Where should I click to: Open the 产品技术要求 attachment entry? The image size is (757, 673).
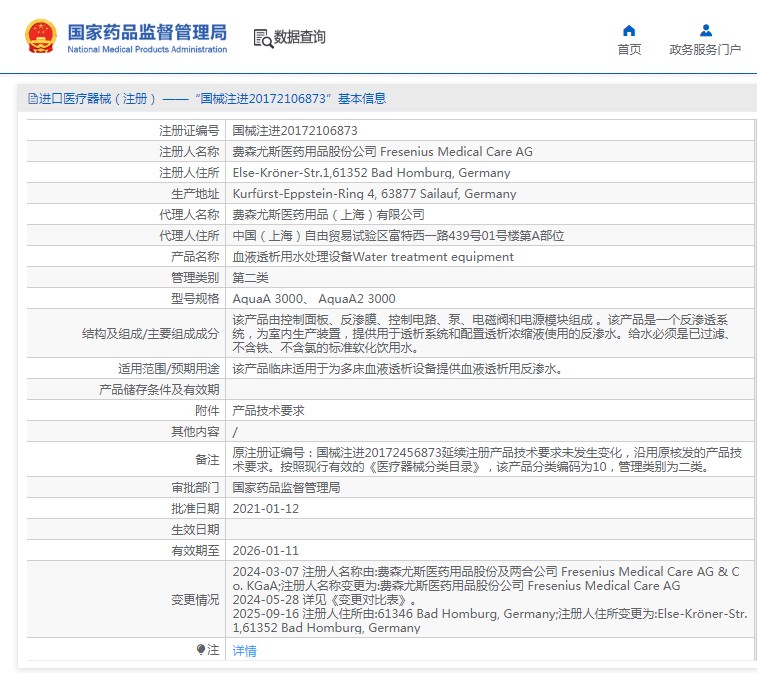tap(268, 411)
